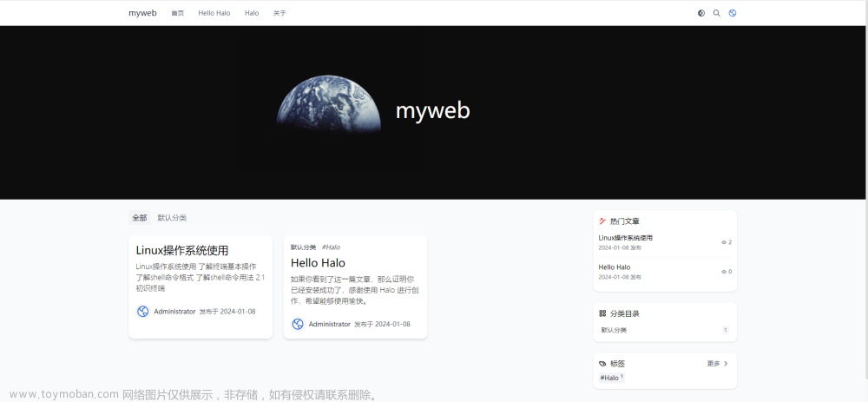Click view count eye icon for Linux article

pos(724,242)
